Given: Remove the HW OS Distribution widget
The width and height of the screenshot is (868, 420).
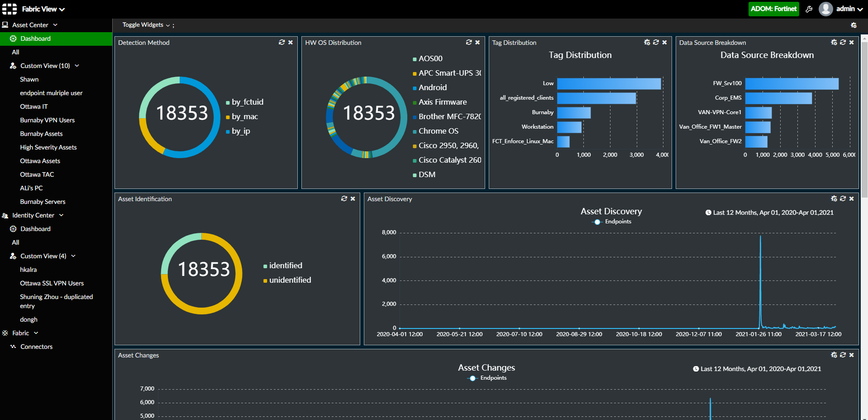Looking at the screenshot, I should pos(477,42).
